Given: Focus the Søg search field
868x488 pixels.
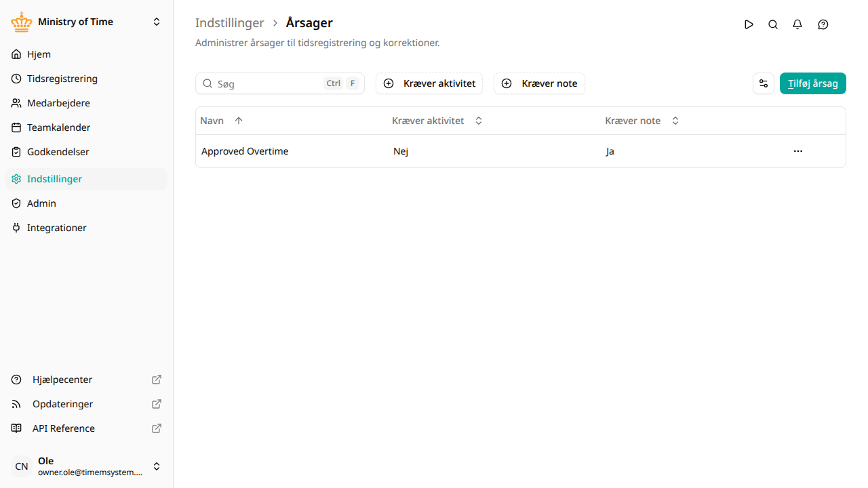Looking at the screenshot, I should (x=280, y=83).
